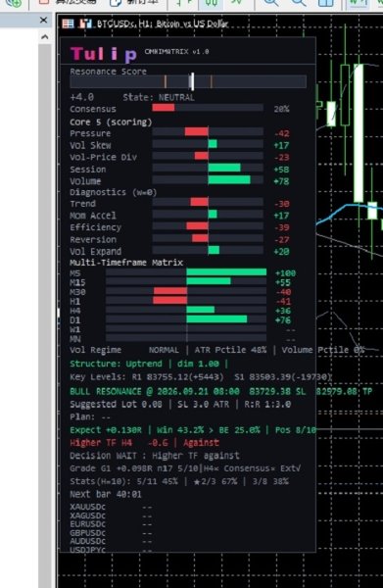Click the Structure: Uptrend line

tap(149, 364)
